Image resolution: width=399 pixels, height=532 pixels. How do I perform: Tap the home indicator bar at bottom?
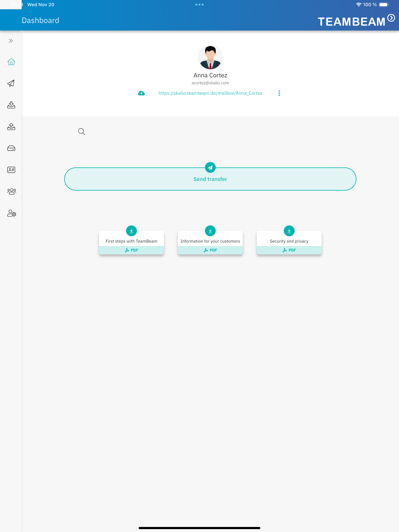199,528
